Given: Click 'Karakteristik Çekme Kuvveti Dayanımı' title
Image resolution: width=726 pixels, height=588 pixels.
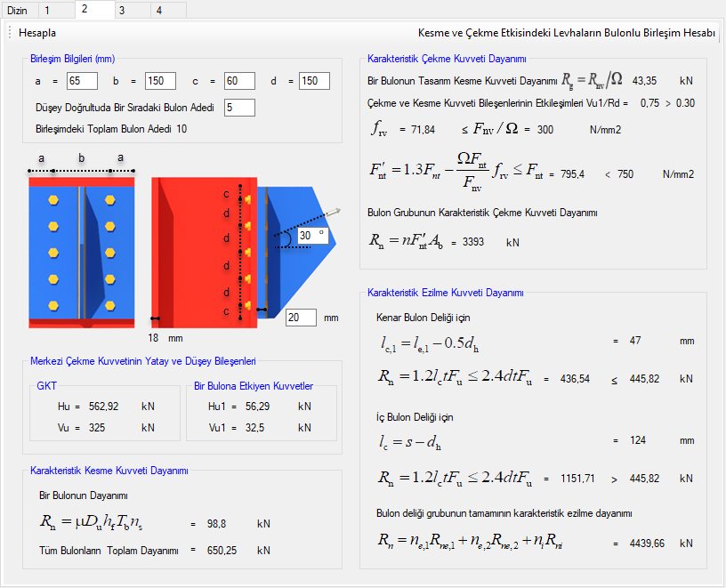Looking at the screenshot, I should point(447,59).
